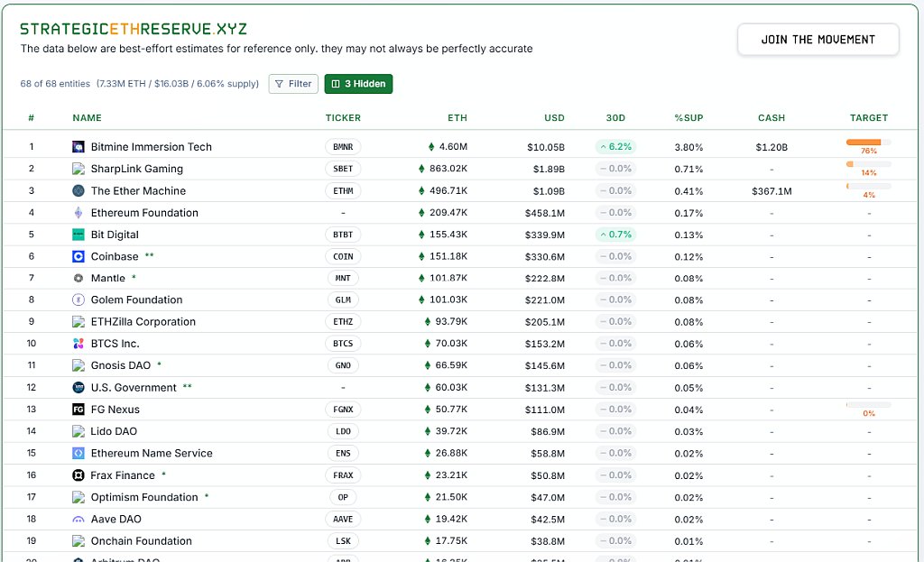Sort by the 30D column header

(x=615, y=118)
